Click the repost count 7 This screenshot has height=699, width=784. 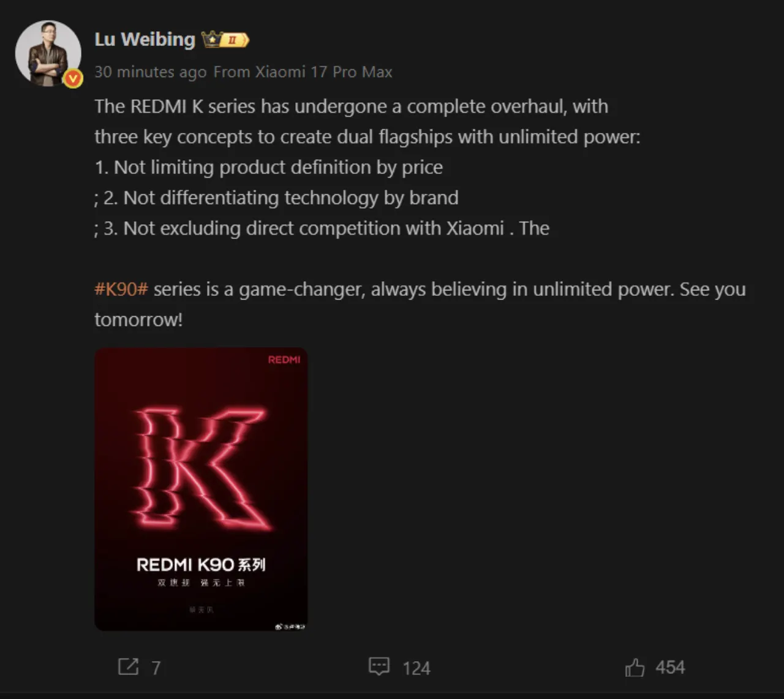point(156,668)
